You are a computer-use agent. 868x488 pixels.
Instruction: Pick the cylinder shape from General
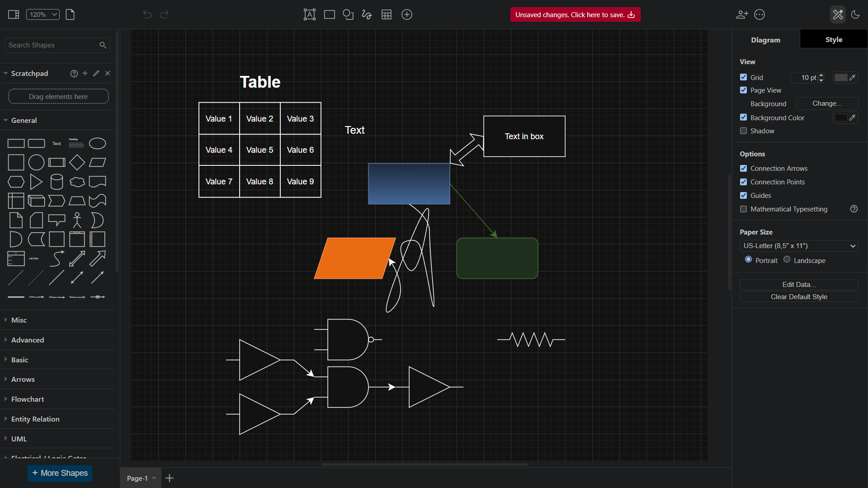pos(57,182)
